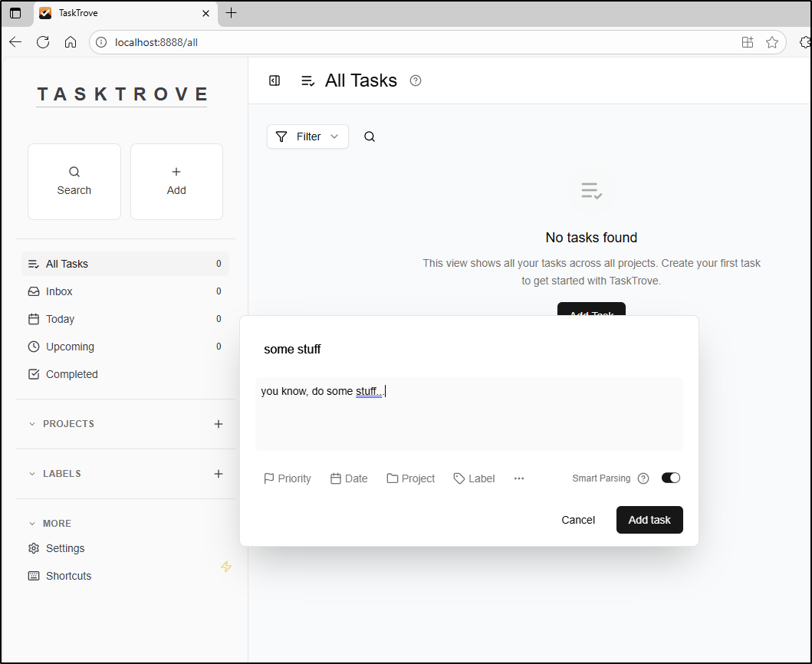Add a new project with plus icon
The width and height of the screenshot is (812, 664).
point(219,424)
